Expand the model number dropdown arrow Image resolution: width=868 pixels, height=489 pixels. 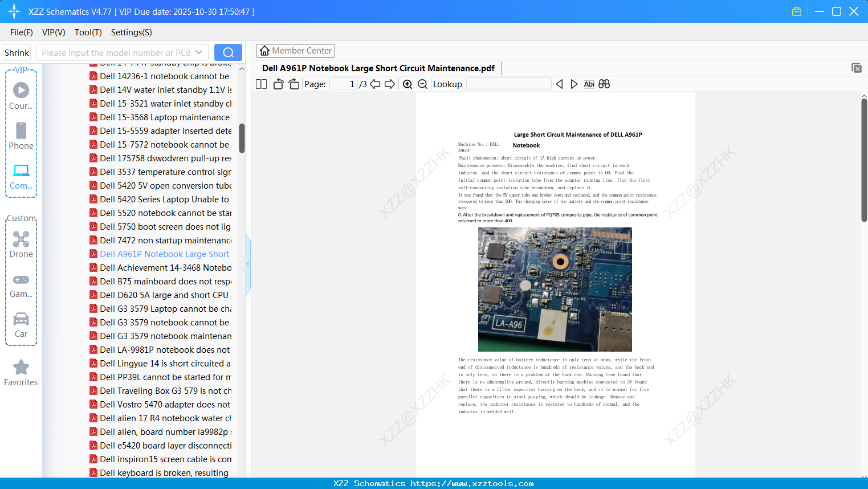(199, 52)
